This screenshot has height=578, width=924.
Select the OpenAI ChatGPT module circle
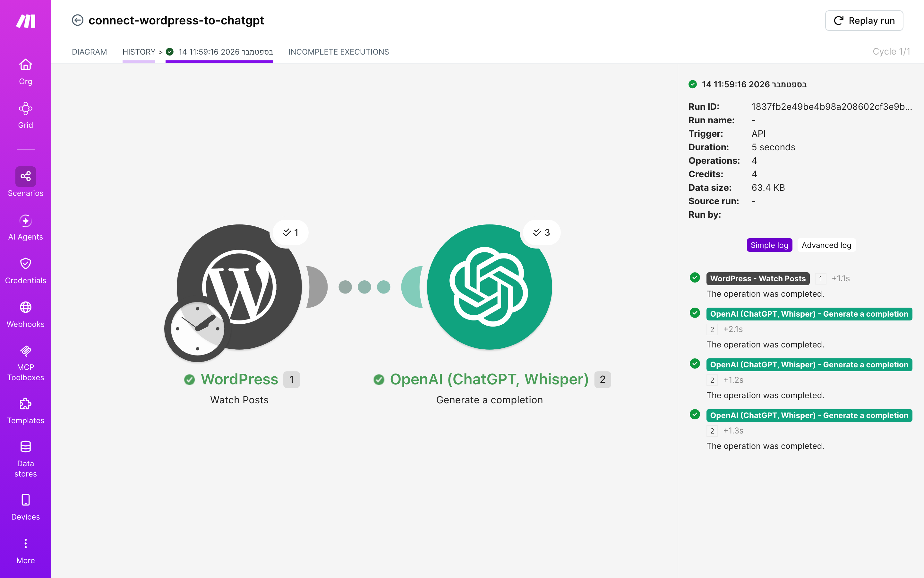(490, 287)
